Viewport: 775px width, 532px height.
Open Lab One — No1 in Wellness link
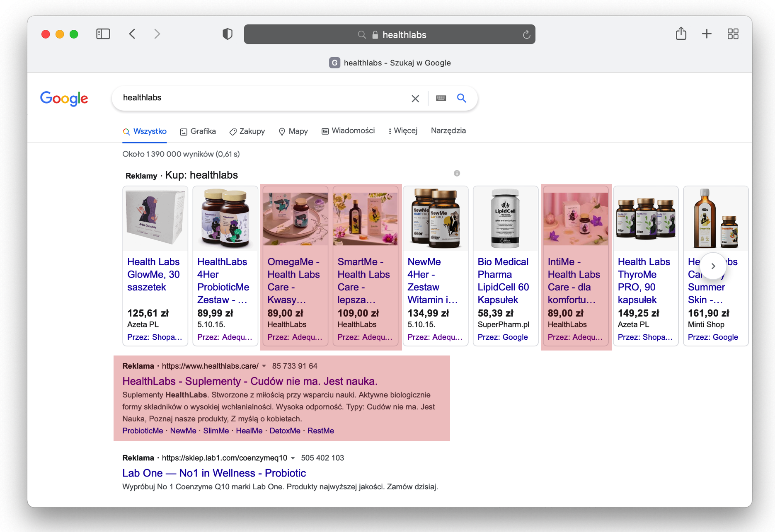click(214, 473)
